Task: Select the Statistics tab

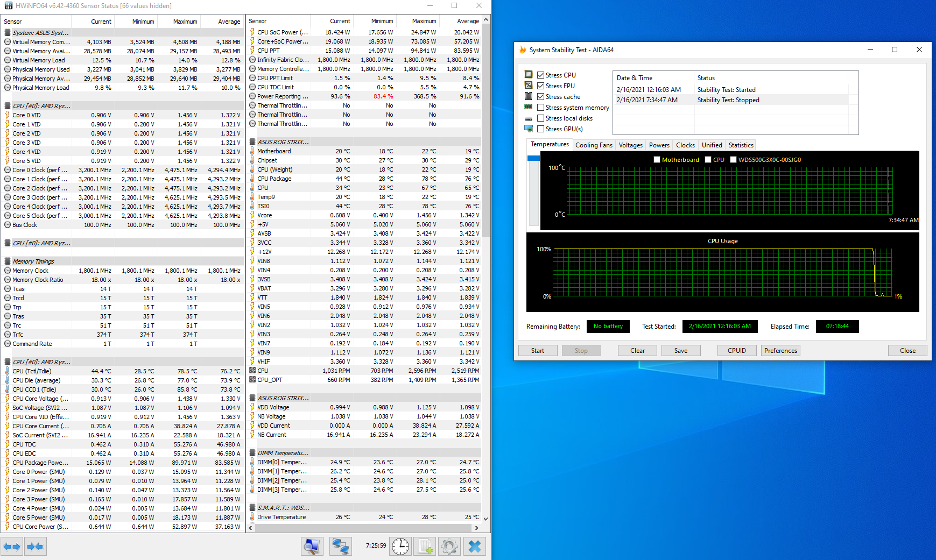Action: (741, 145)
